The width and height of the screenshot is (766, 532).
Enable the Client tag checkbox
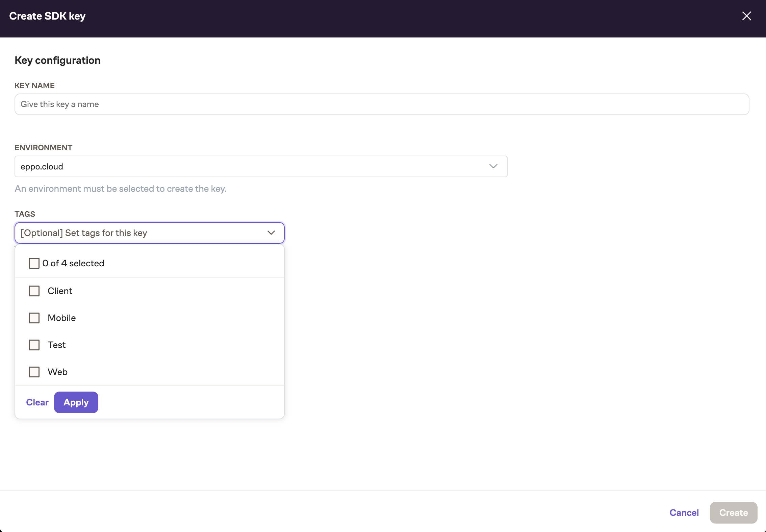coord(34,291)
